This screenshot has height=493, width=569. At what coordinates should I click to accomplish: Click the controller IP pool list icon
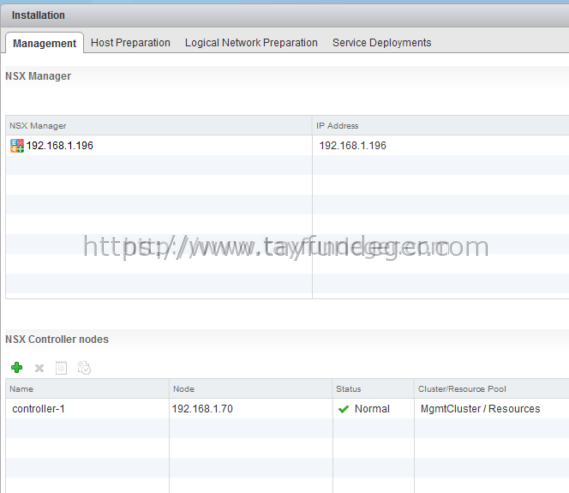61,368
